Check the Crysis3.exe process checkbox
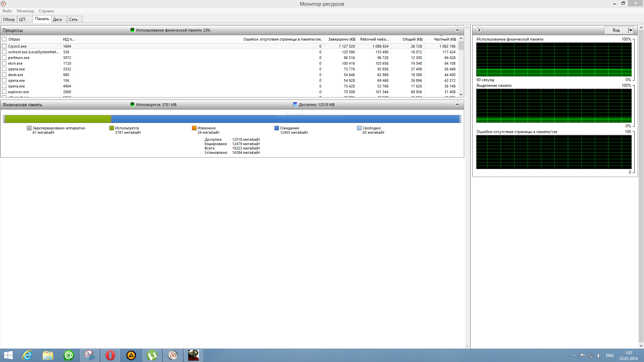The width and height of the screenshot is (644, 362). (x=4, y=46)
